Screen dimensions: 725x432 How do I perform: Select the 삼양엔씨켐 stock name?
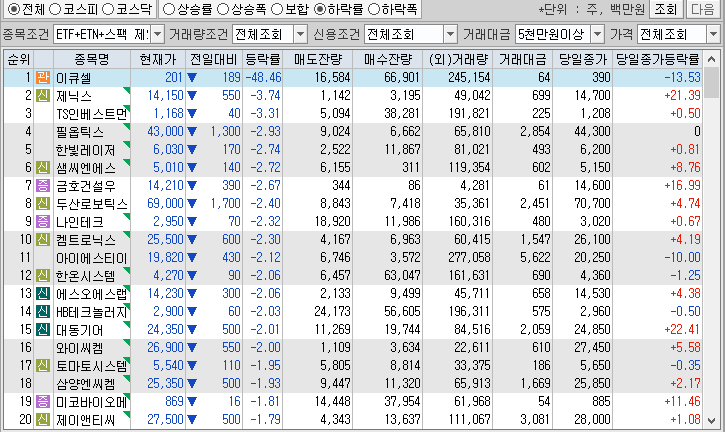[86, 384]
